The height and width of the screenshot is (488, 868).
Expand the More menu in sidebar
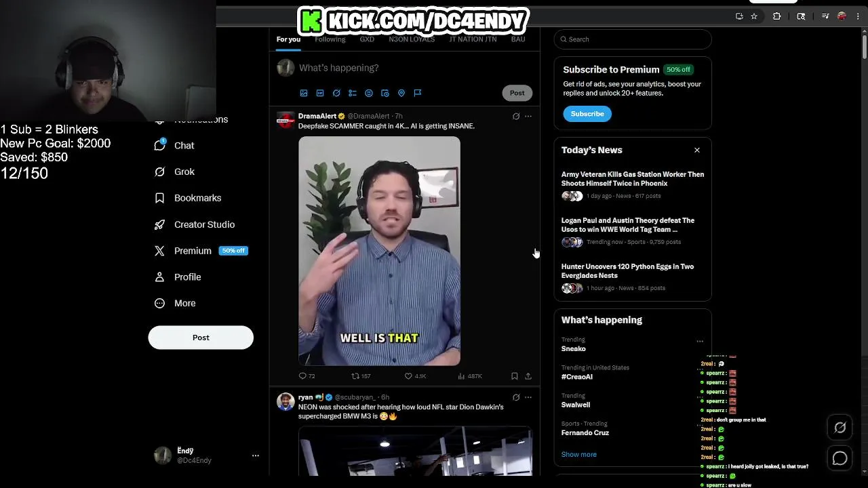pos(175,304)
